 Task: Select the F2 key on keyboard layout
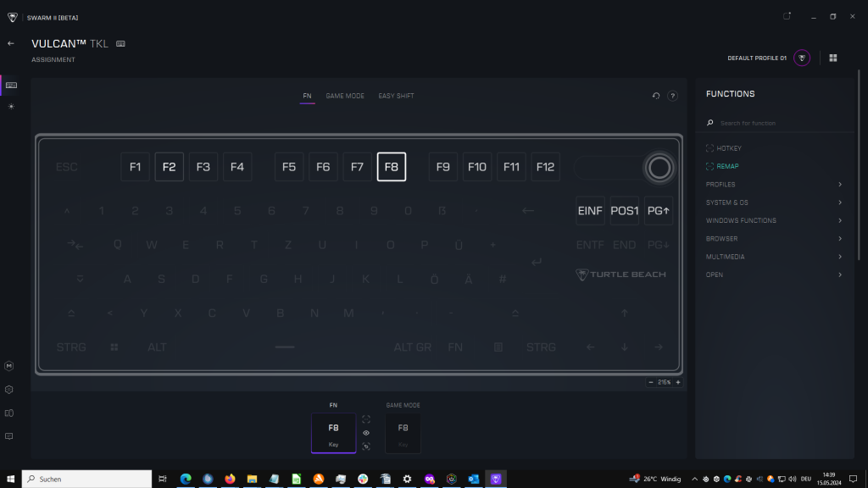pyautogui.click(x=169, y=167)
